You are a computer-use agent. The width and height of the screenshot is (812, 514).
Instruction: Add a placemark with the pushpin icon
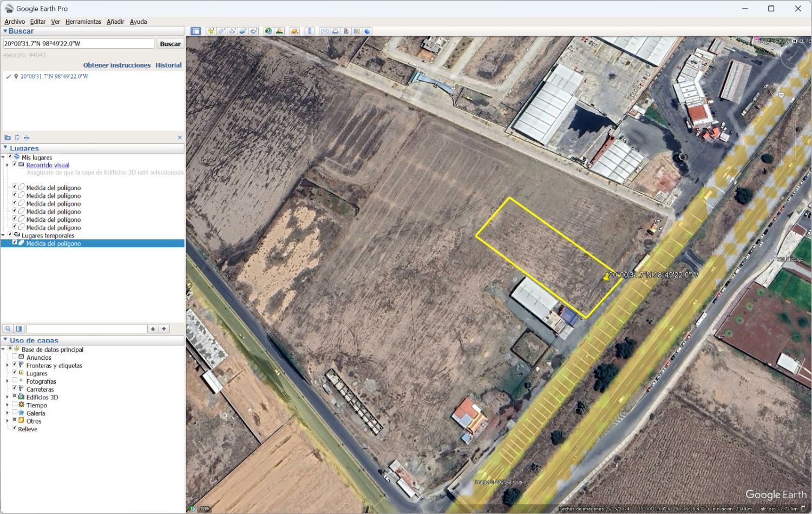pos(211,31)
